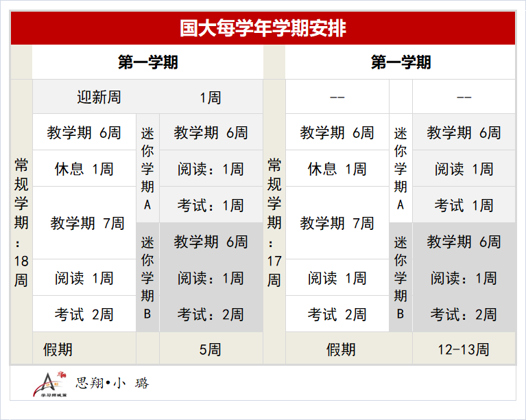Select the 迎新周 cell

point(99,97)
